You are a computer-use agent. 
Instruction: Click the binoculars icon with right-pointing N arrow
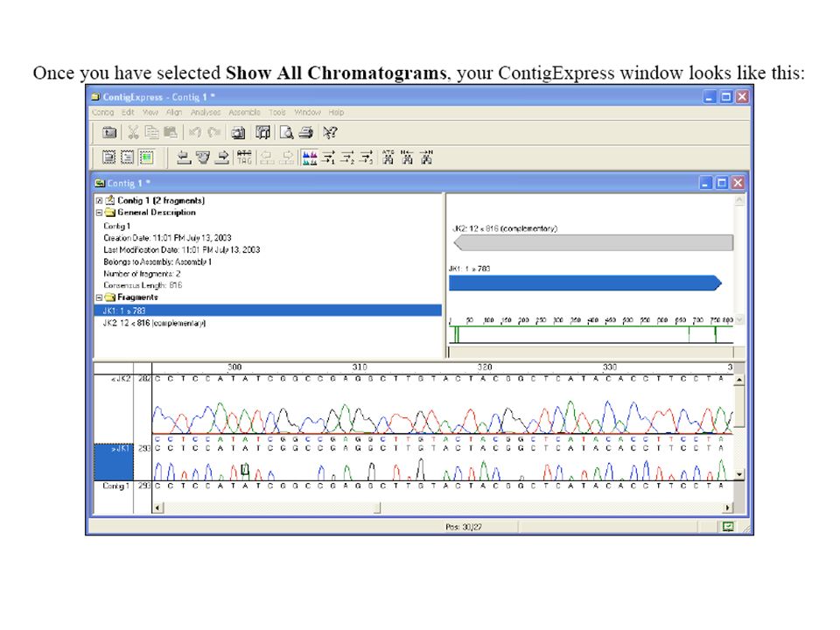(426, 157)
